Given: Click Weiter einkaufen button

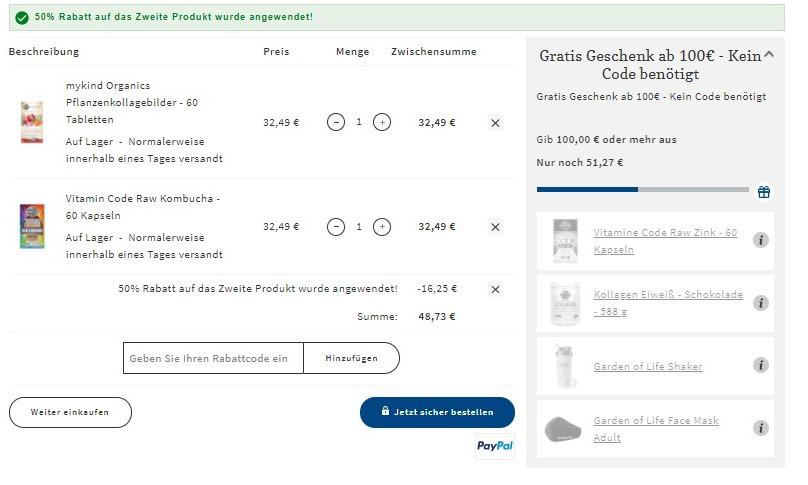Looking at the screenshot, I should 70,412.
